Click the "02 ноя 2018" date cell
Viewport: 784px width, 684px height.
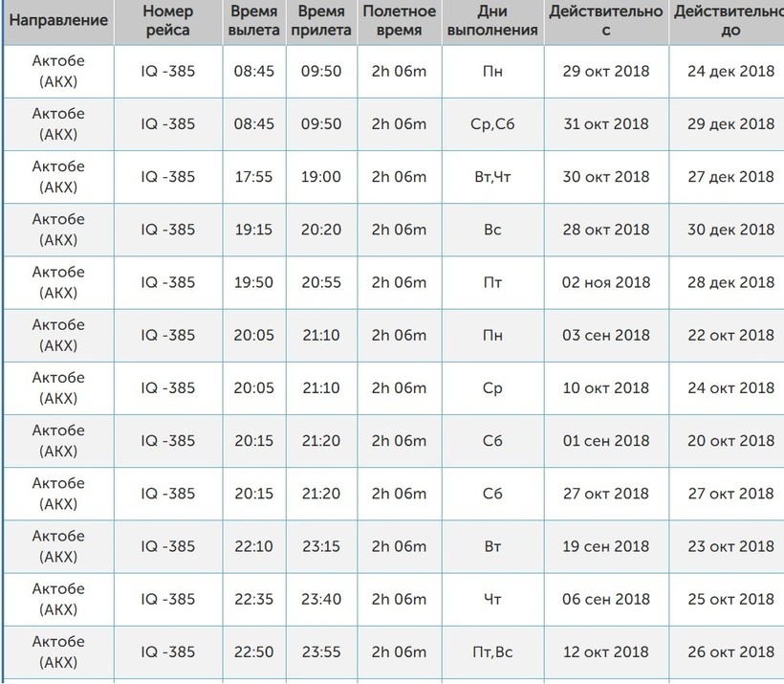pos(605,282)
